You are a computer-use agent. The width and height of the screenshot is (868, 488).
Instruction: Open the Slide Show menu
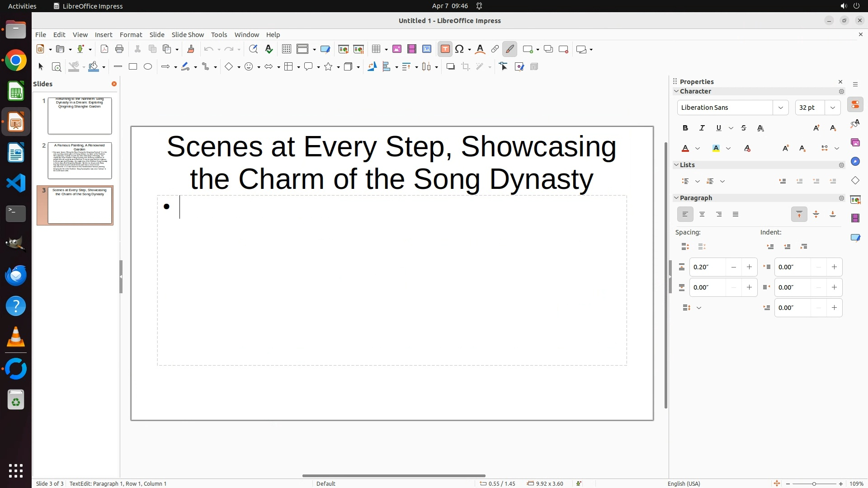click(188, 35)
